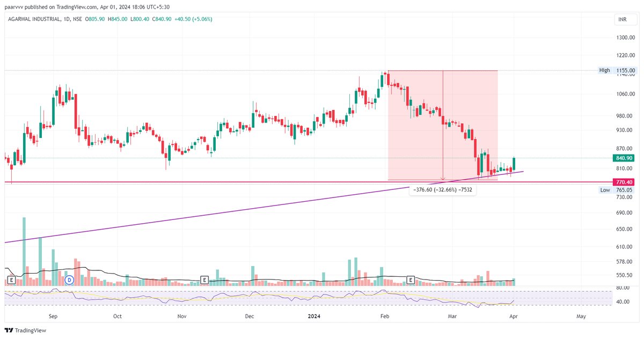Click the 690.00 price scale value
The width and height of the screenshot is (644, 338).
625,212
